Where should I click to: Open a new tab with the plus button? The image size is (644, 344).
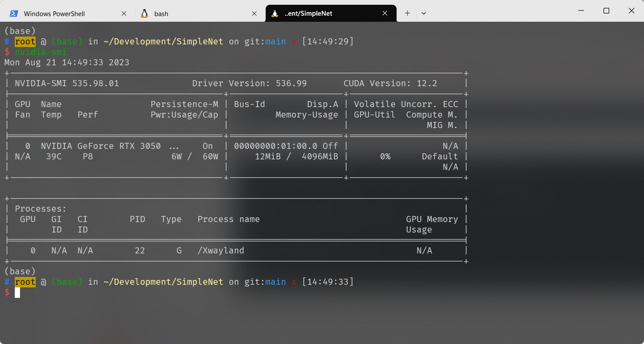(x=407, y=13)
